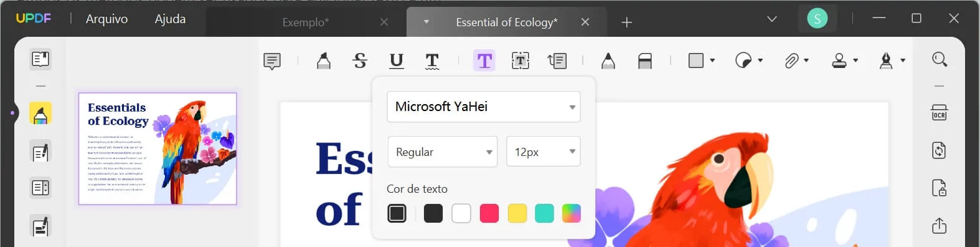Choose the dark gray text color swatch
980x247 pixels.
(433, 213)
